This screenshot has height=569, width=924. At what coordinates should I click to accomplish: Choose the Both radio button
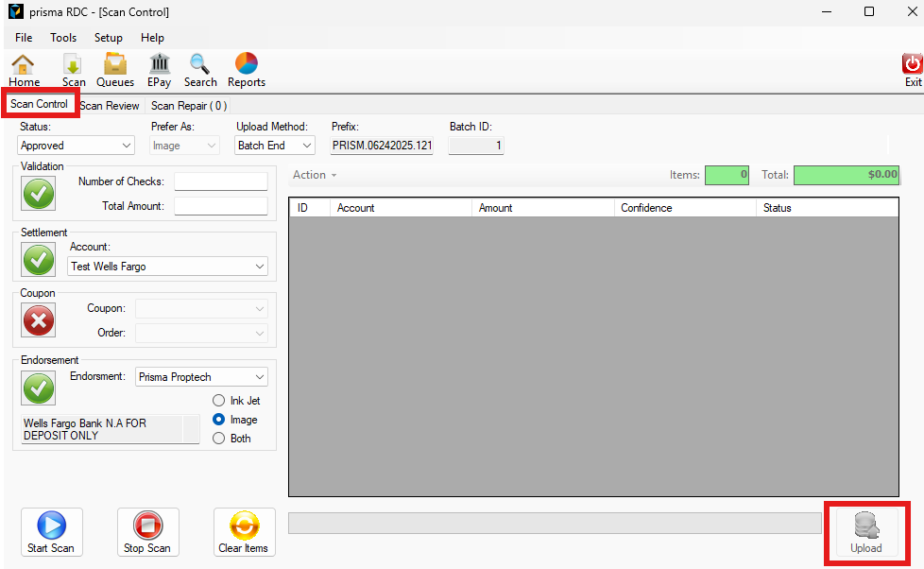[x=219, y=439]
